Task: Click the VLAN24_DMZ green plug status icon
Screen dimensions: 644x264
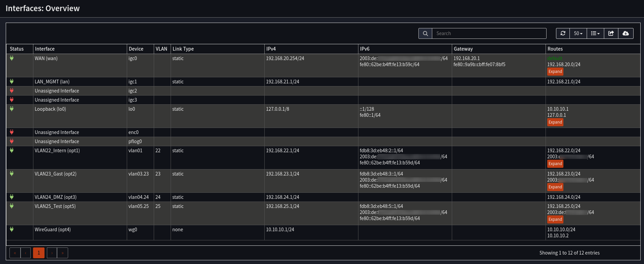Action: point(12,197)
